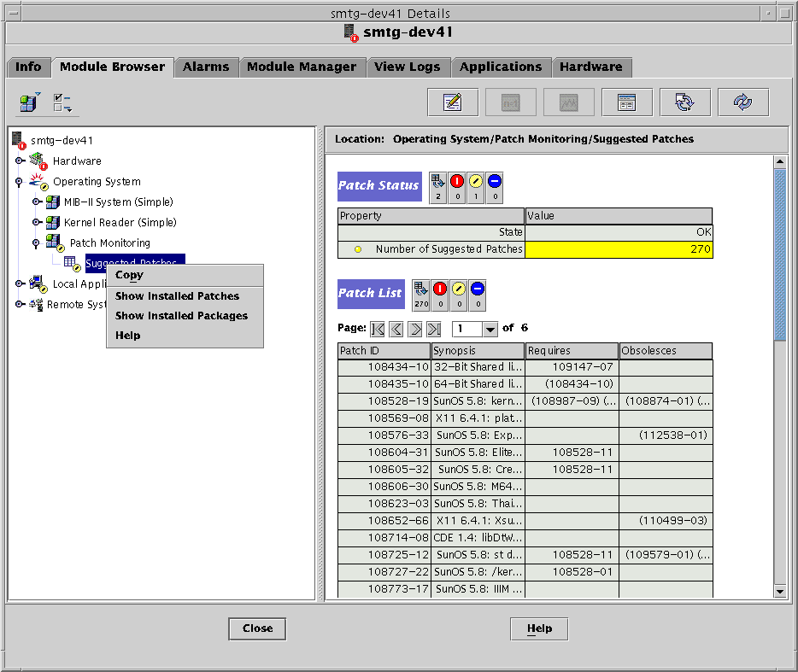The image size is (798, 672).
Task: Select patch row 108652-66
Action: point(525,521)
